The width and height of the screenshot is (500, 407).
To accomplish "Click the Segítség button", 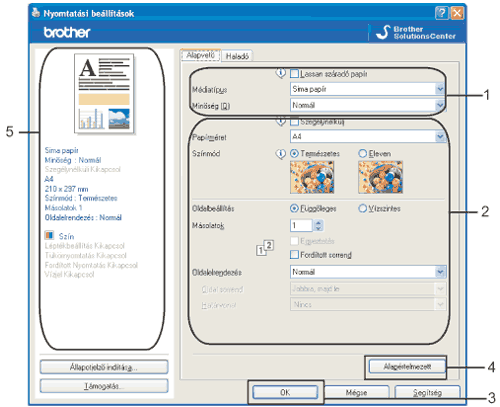I will (427, 393).
